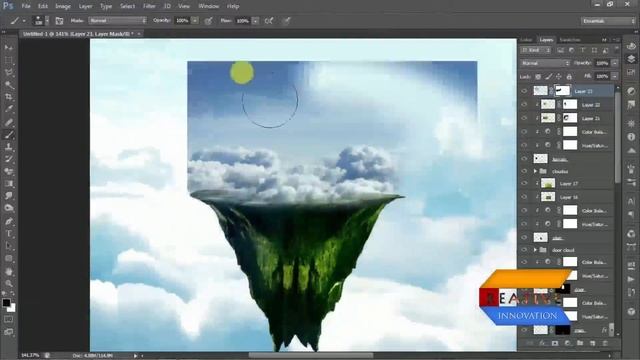
Task: Select the Hand tool
Action: (x=9, y=271)
